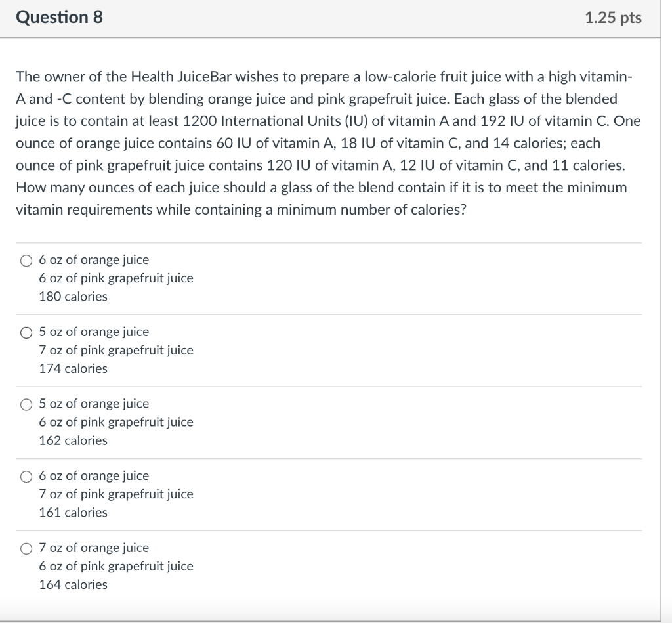The height and width of the screenshot is (623, 672).
Task: Click '7 oz of pink grapefruit juice' above 161 calories
Action: pyautogui.click(x=116, y=494)
